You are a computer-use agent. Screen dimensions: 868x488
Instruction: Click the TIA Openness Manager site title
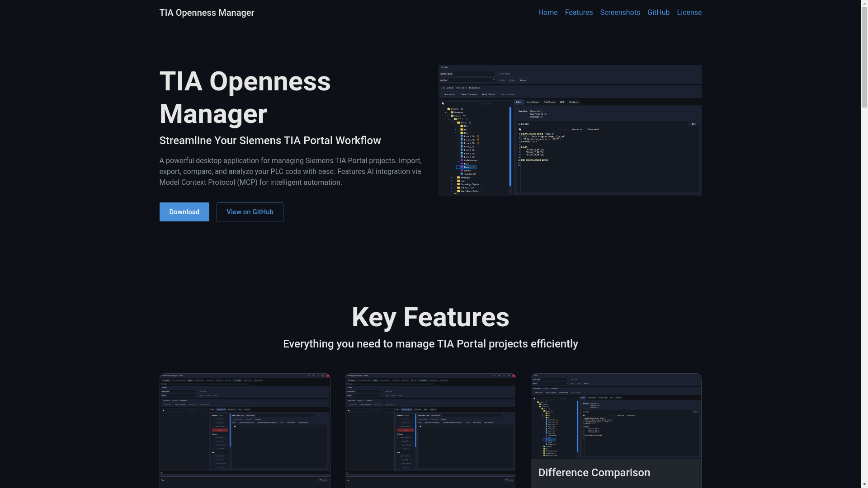coord(207,13)
